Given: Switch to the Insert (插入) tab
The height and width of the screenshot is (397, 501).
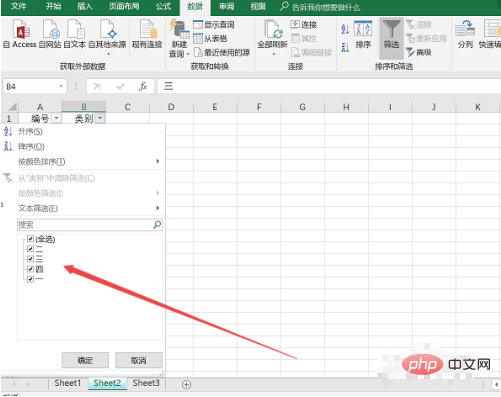Looking at the screenshot, I should point(85,6).
